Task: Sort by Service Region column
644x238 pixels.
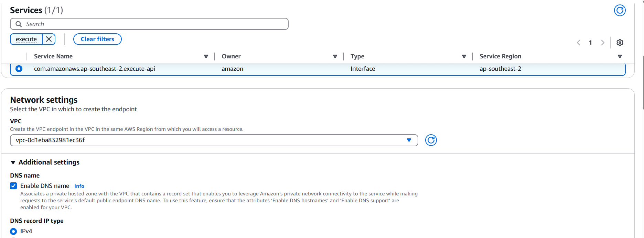Action: pos(620,56)
